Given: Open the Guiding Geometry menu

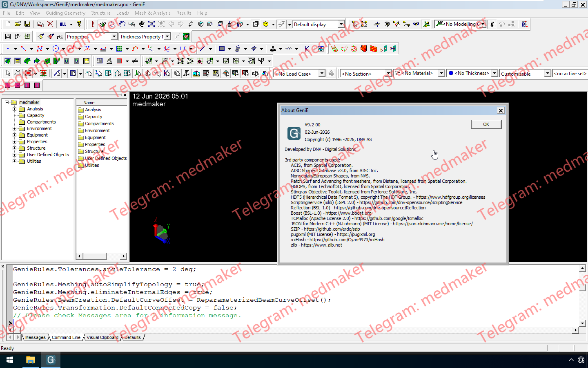Looking at the screenshot, I should point(65,13).
